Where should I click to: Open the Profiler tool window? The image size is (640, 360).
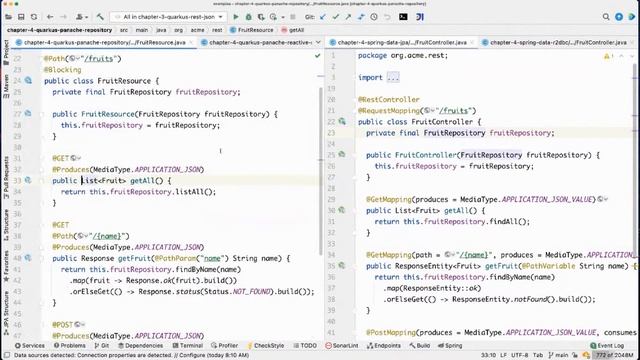coord(224,345)
